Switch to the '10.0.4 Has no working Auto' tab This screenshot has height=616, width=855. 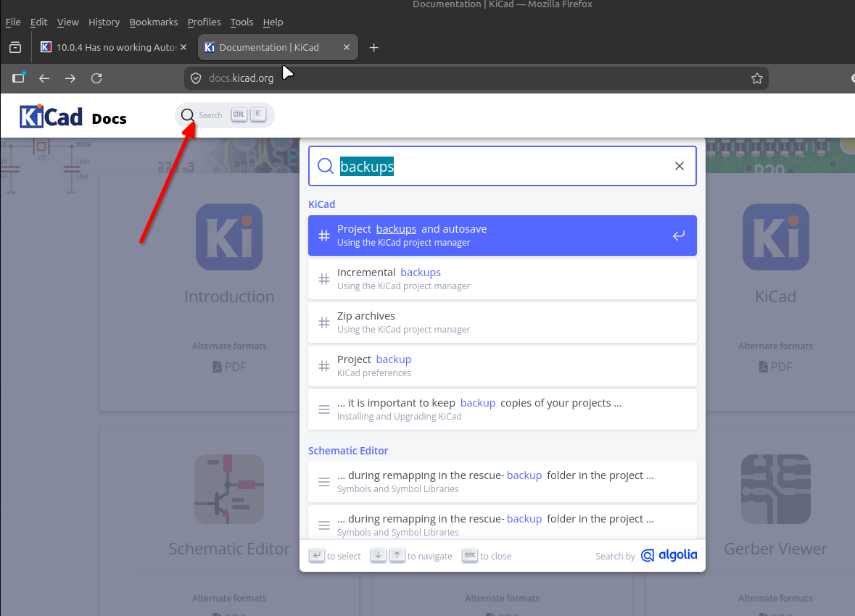112,47
